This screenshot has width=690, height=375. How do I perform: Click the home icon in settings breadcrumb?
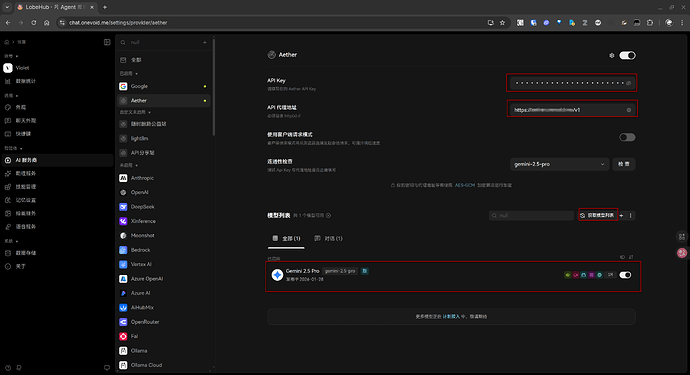(x=7, y=42)
